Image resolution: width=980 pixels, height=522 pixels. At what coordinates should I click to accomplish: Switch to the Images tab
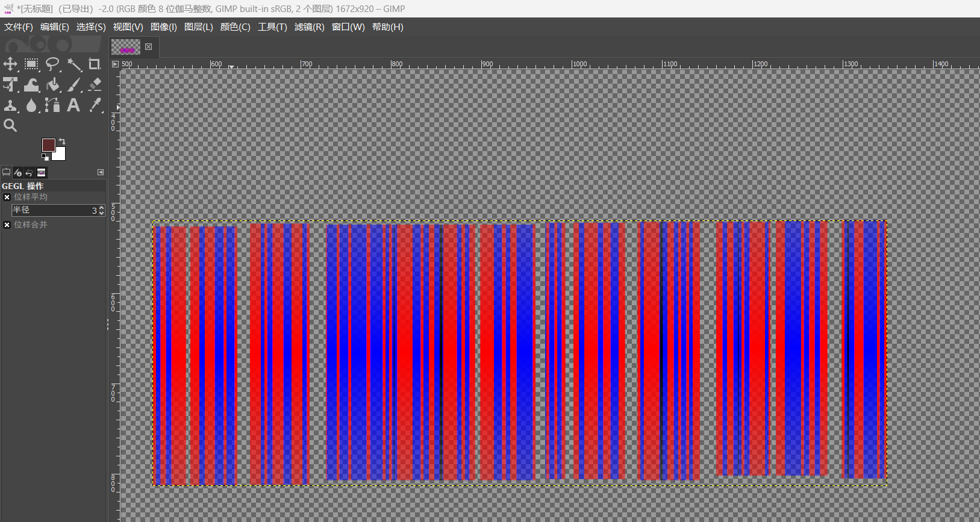[x=41, y=173]
